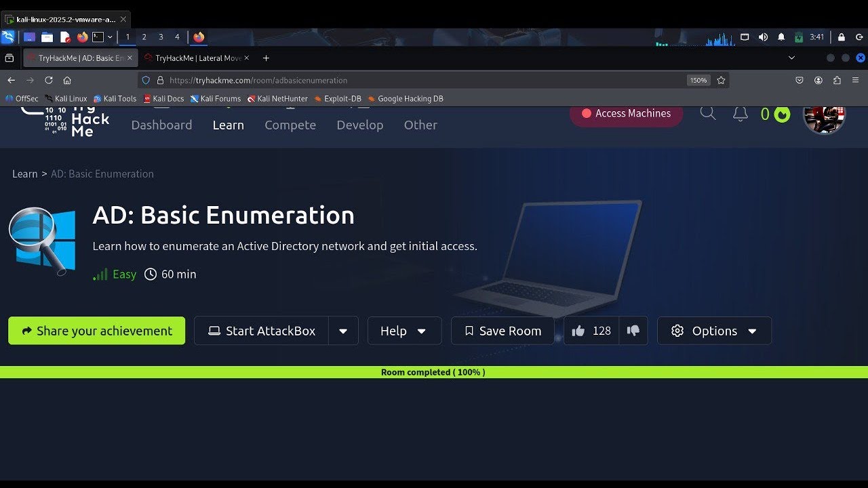Viewport: 868px width, 488px height.
Task: Open the Kali Tools bookmark
Action: click(115, 98)
